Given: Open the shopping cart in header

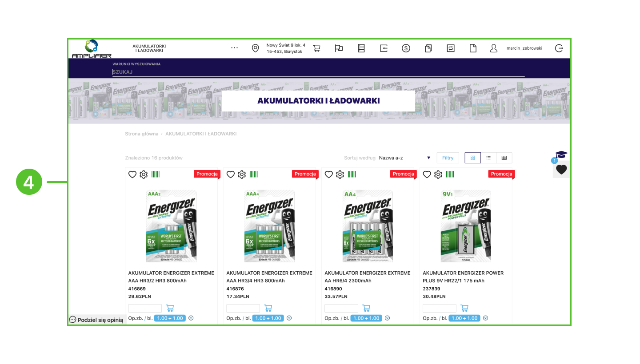Looking at the screenshot, I should [316, 48].
